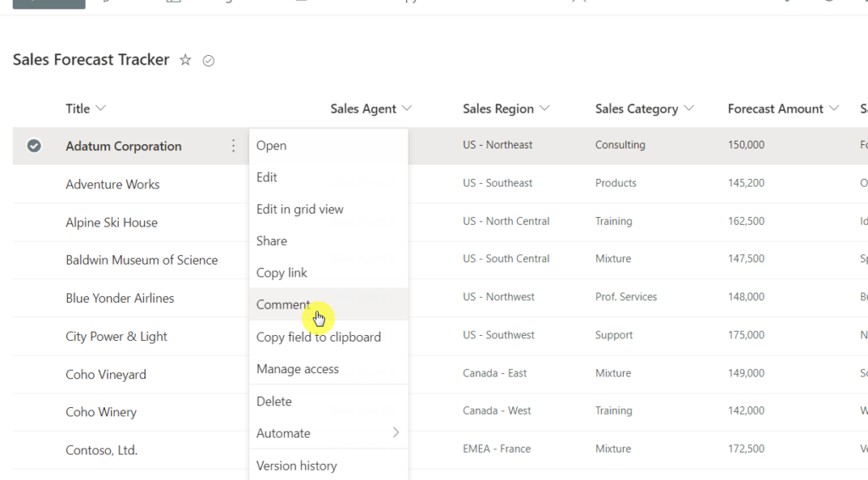Open the three-dot menu for Adatum Corporation
This screenshot has width=868, height=480.
coord(233,146)
